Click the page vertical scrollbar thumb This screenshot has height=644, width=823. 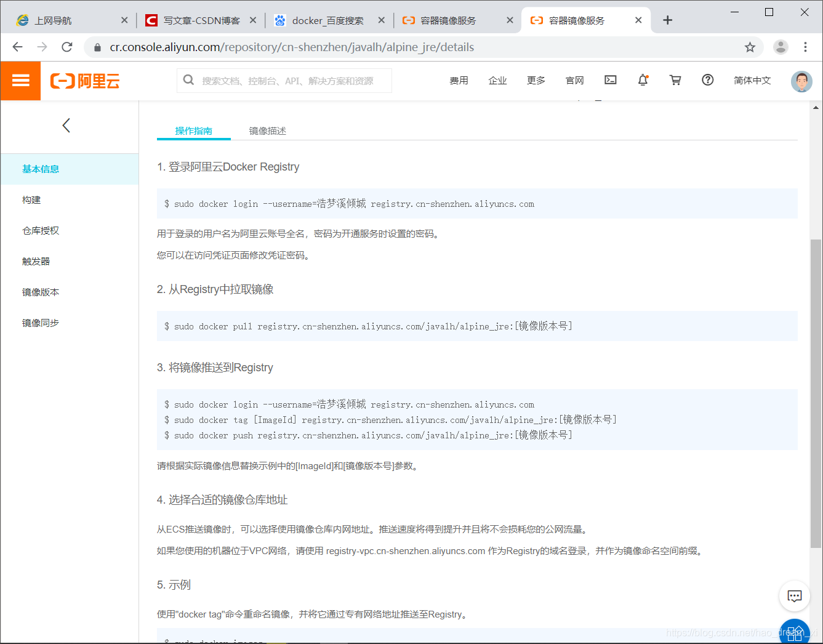[816, 394]
